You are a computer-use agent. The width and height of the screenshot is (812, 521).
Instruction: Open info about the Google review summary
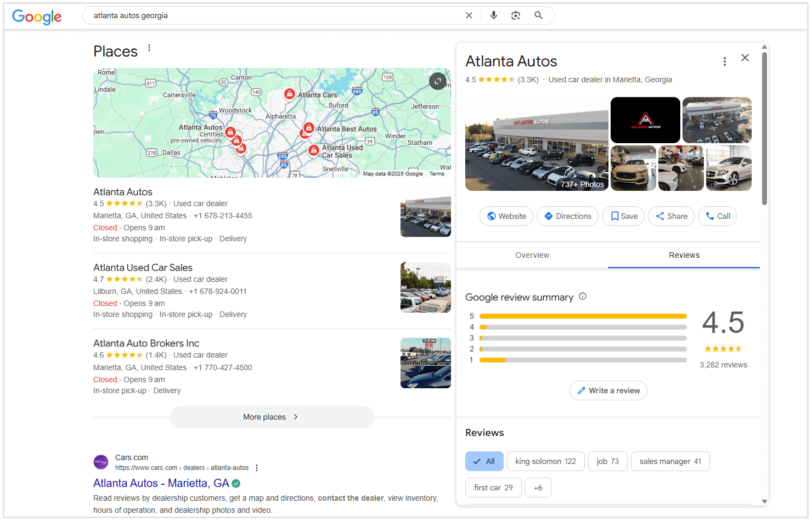click(x=583, y=297)
